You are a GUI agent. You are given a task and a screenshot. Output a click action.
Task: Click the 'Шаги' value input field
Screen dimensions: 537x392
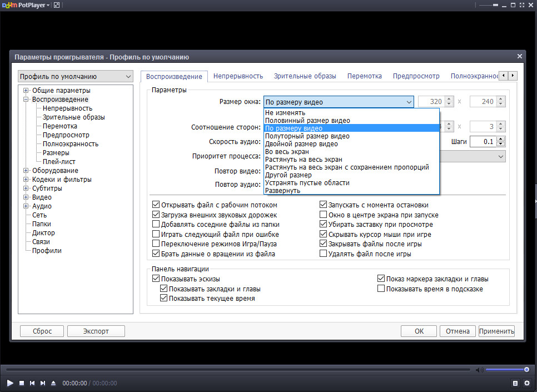coord(483,142)
